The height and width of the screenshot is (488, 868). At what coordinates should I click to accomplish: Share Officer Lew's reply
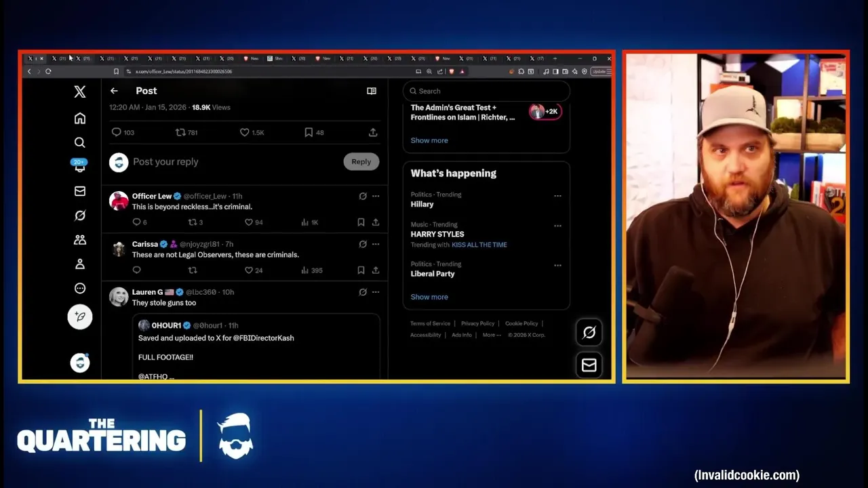click(x=376, y=222)
